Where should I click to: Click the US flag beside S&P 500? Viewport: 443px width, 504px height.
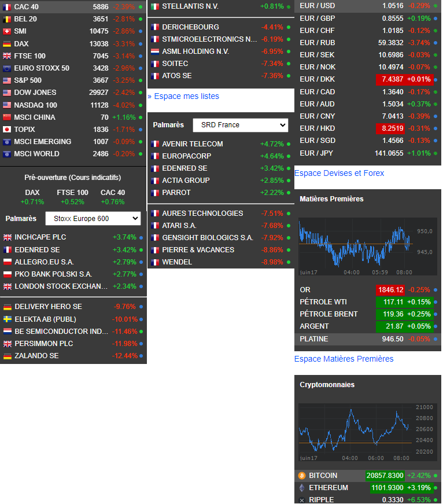click(7, 80)
